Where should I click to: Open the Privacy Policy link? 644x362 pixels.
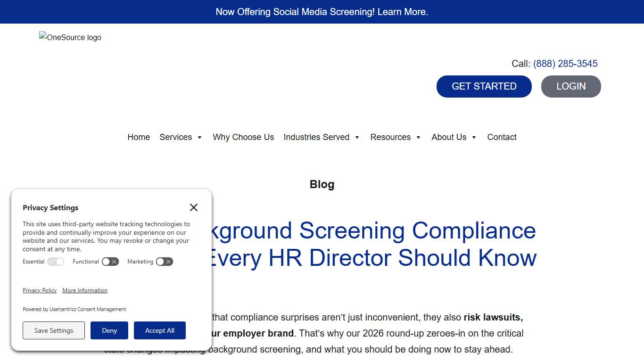coord(40,290)
